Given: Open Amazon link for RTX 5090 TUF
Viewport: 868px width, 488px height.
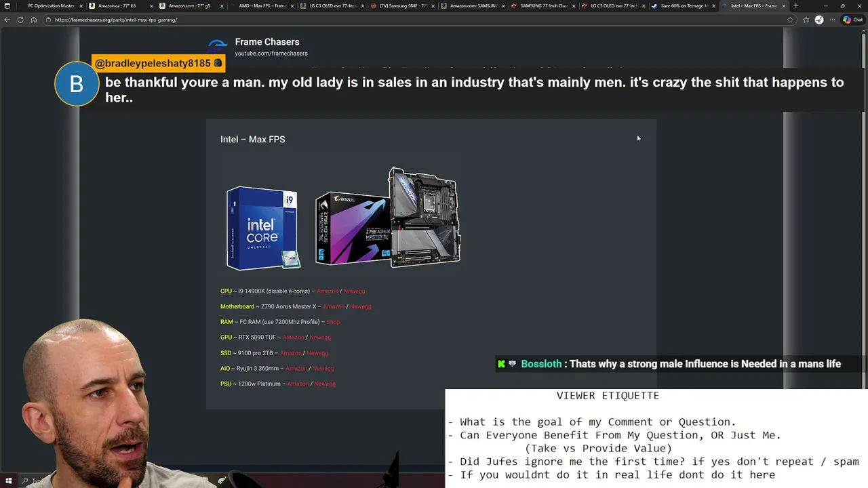Looking at the screenshot, I should tap(294, 338).
